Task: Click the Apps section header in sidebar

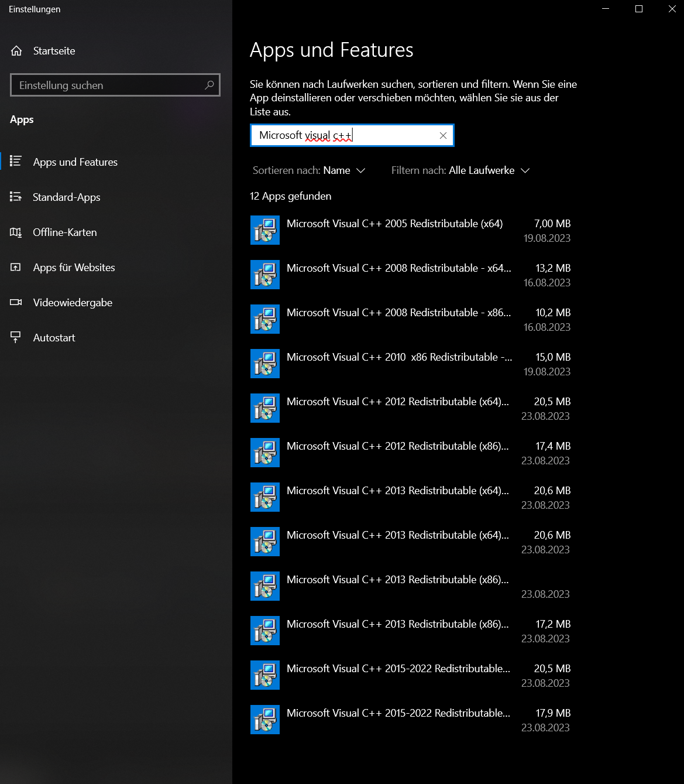Action: click(x=22, y=119)
